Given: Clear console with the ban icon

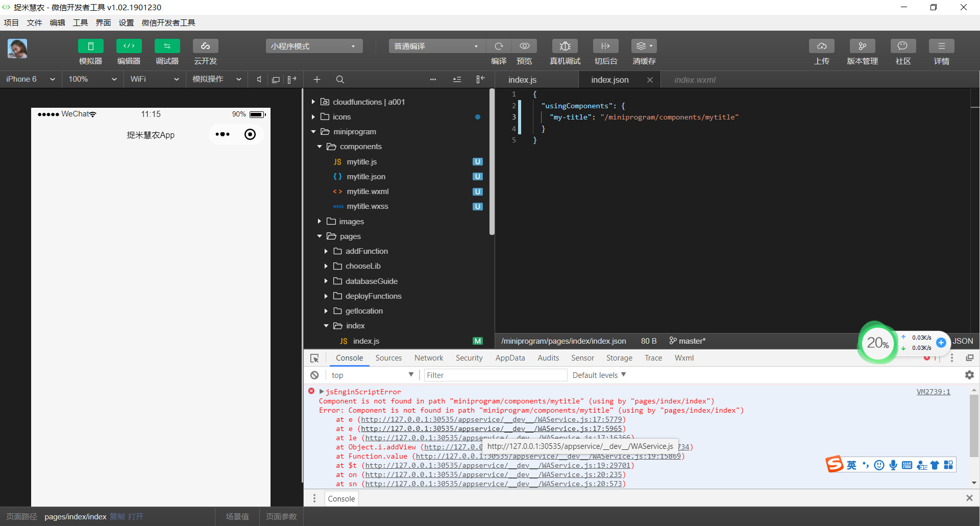Looking at the screenshot, I should (x=314, y=375).
